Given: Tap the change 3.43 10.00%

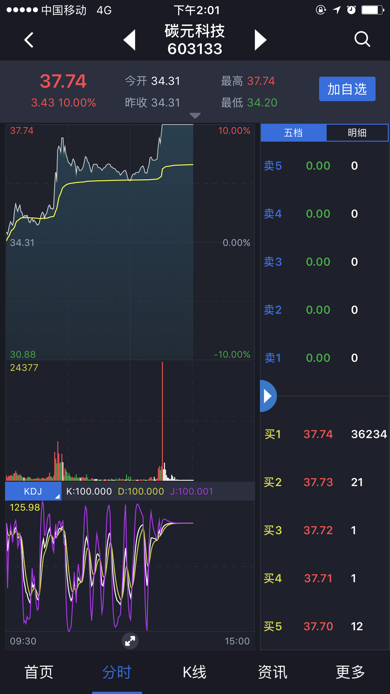Looking at the screenshot, I should click(63, 103).
